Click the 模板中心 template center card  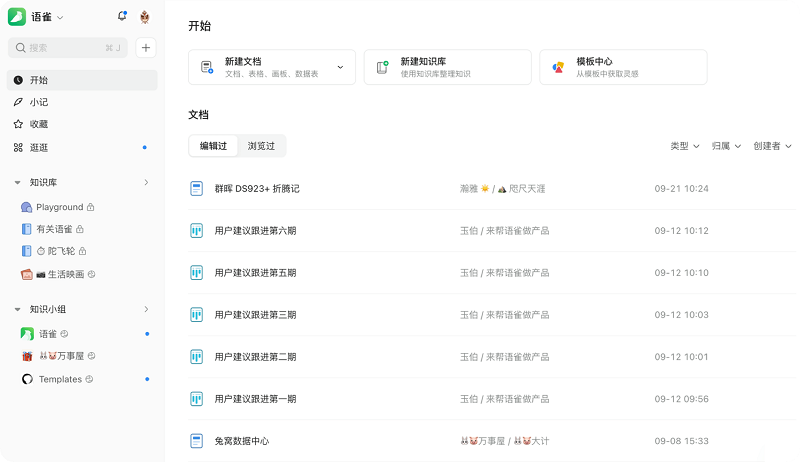(623, 67)
